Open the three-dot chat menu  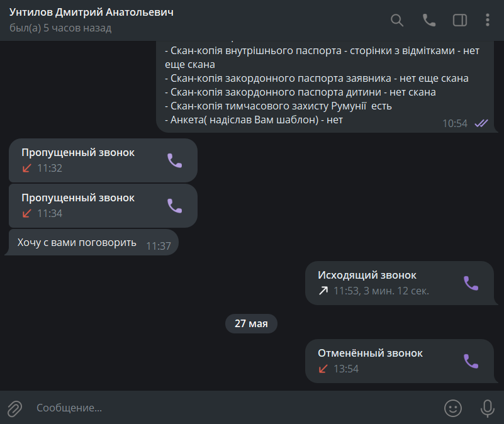[488, 20]
